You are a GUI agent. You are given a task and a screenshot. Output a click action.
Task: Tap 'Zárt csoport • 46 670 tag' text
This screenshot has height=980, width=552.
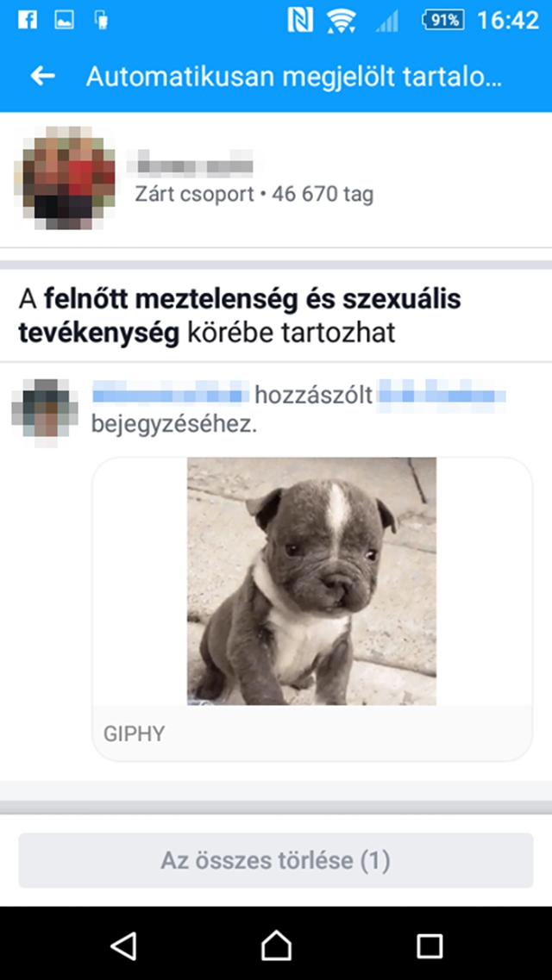[x=254, y=195]
